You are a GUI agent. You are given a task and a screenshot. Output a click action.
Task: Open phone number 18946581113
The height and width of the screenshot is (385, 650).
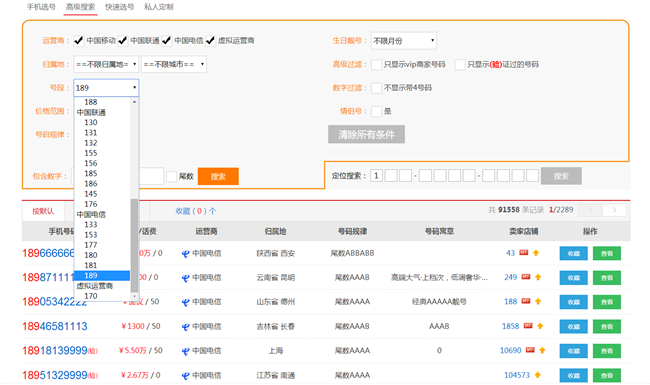click(55, 327)
